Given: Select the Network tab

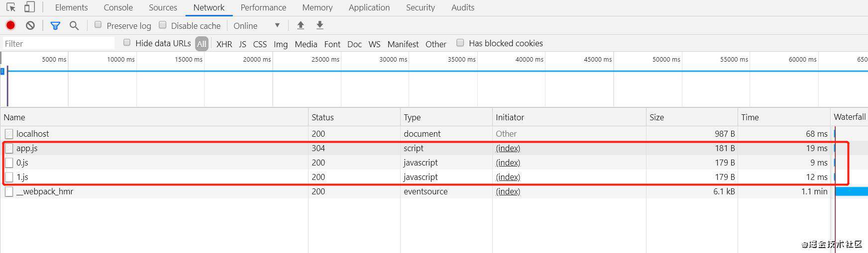Looking at the screenshot, I should click(209, 7).
